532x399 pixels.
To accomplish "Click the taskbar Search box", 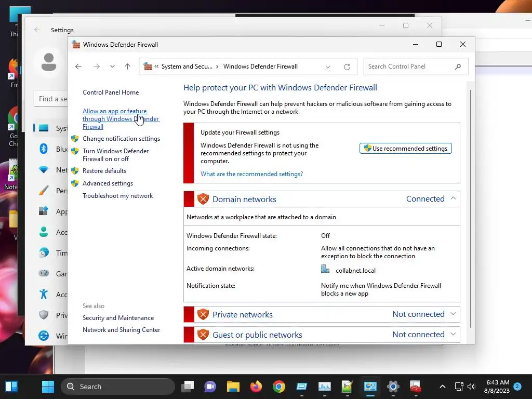I will (x=118, y=387).
